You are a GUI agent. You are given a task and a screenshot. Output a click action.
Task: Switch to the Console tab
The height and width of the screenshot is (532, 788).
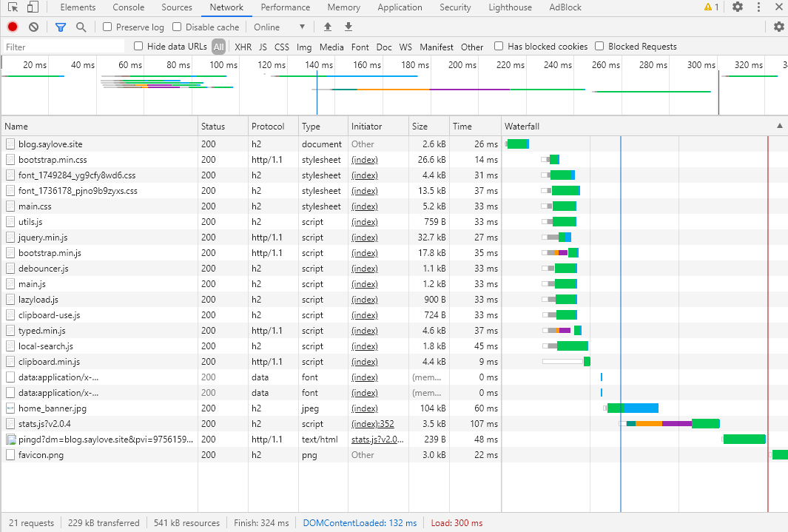128,7
